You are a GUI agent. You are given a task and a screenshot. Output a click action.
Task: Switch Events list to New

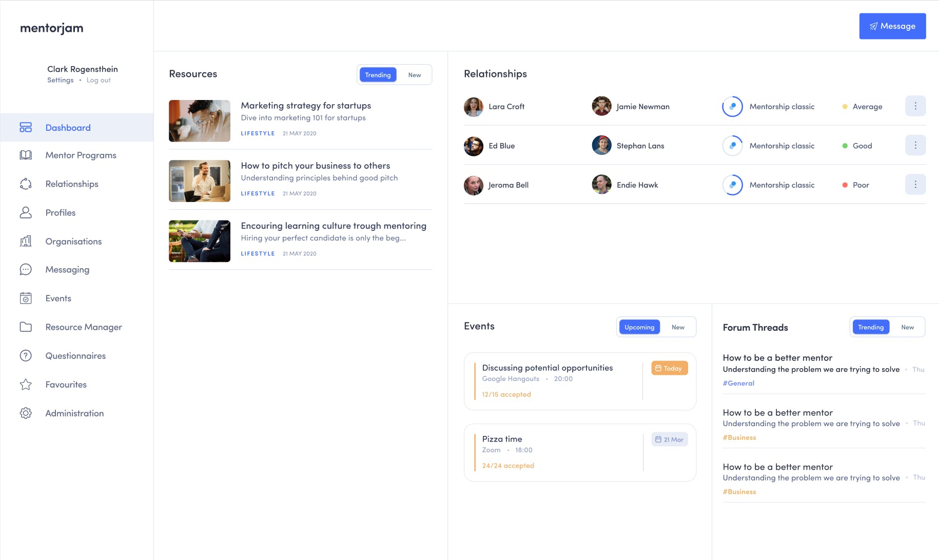point(678,327)
